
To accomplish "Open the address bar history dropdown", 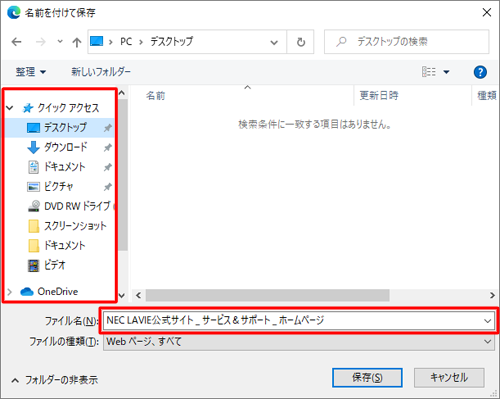I will tap(274, 42).
